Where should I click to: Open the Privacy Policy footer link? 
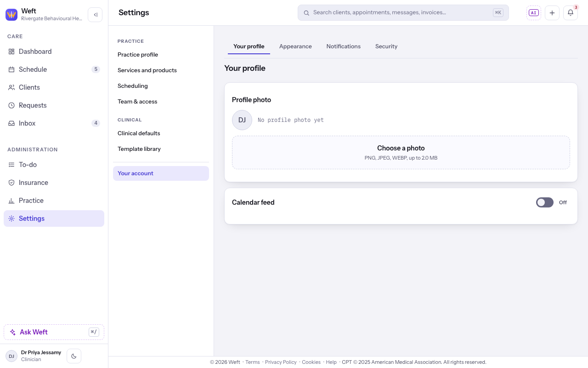coord(281,362)
